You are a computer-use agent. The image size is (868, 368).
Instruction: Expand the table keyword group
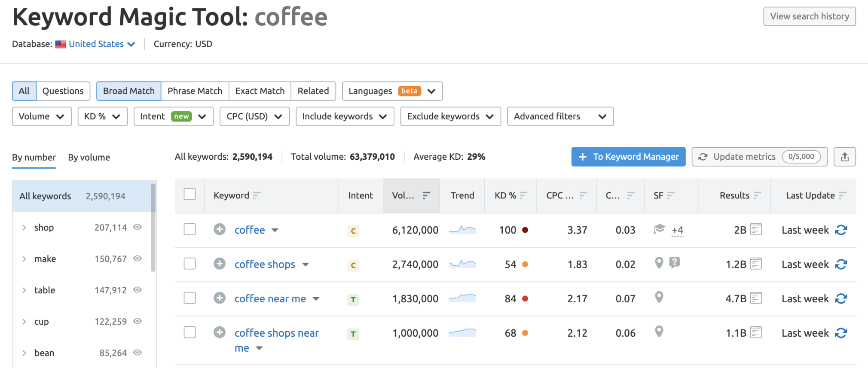24,290
